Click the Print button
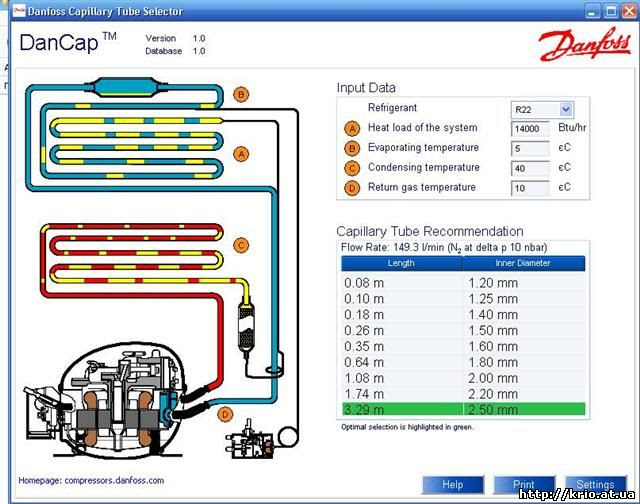Image resolution: width=640 pixels, height=504 pixels. (x=524, y=485)
